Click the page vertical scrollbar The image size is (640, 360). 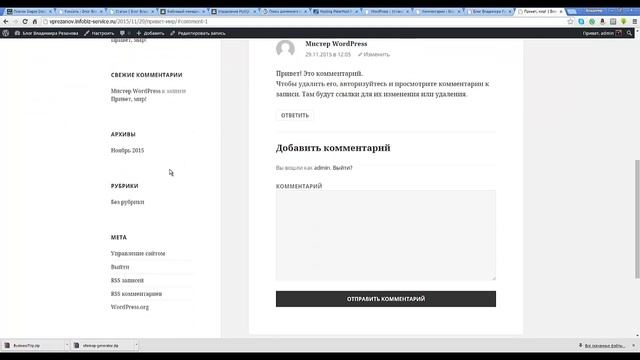(637, 219)
